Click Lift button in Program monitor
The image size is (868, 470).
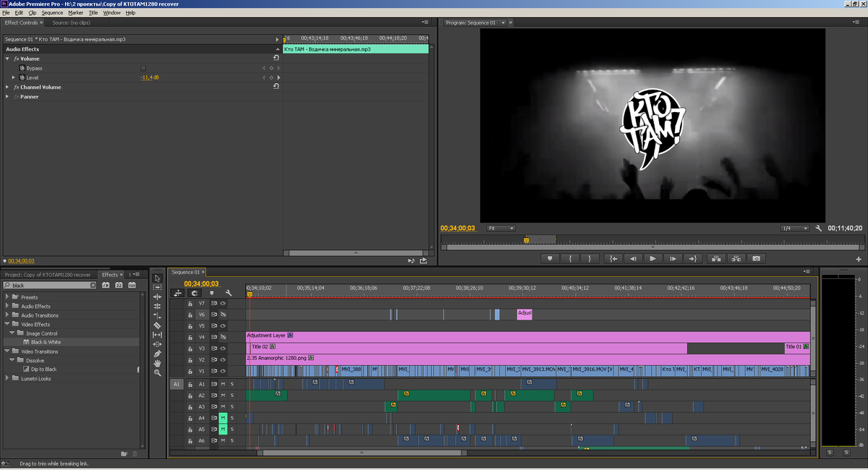point(717,258)
